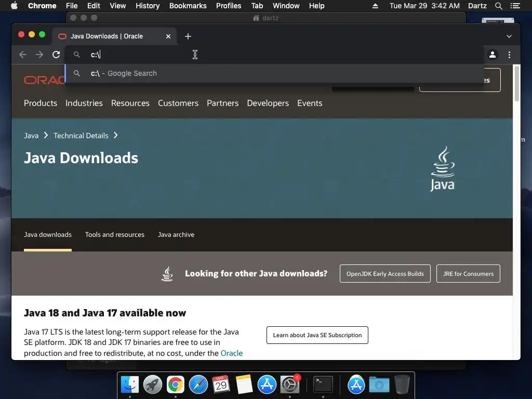Open Notes from the Dock
The image size is (532, 399).
click(244, 384)
